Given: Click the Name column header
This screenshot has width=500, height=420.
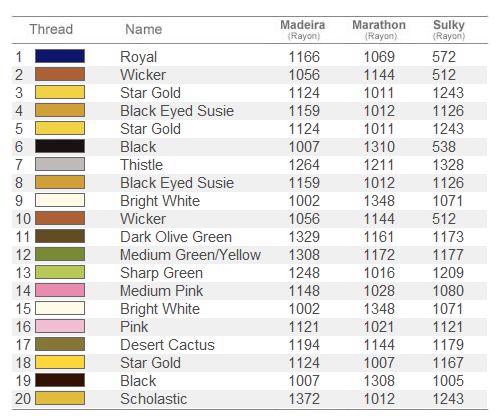Looking at the screenshot, I should [144, 29].
